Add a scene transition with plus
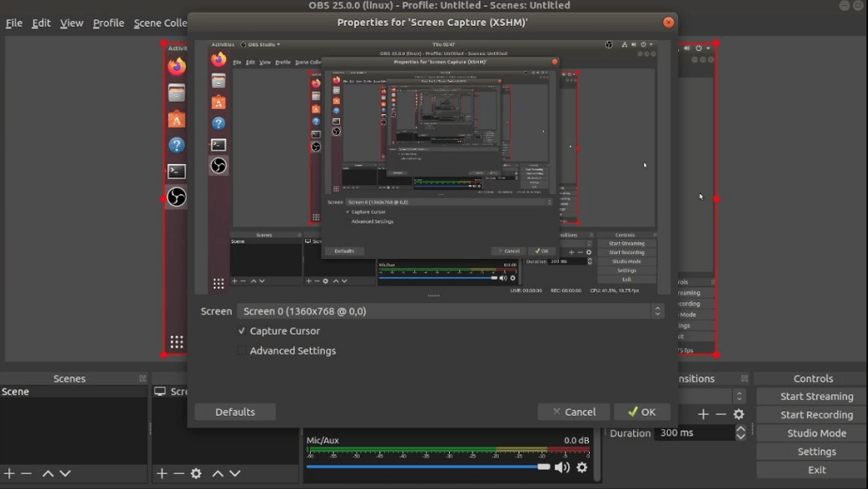 703,414
